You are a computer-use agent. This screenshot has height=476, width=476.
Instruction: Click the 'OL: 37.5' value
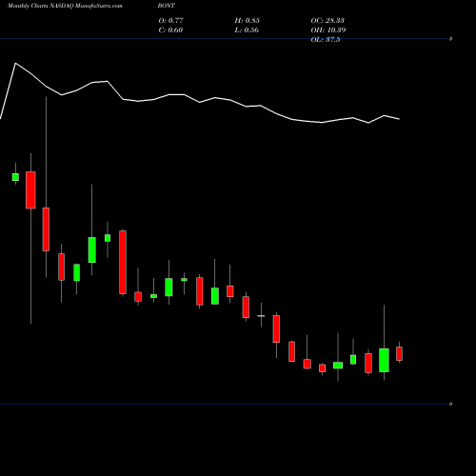326,39
